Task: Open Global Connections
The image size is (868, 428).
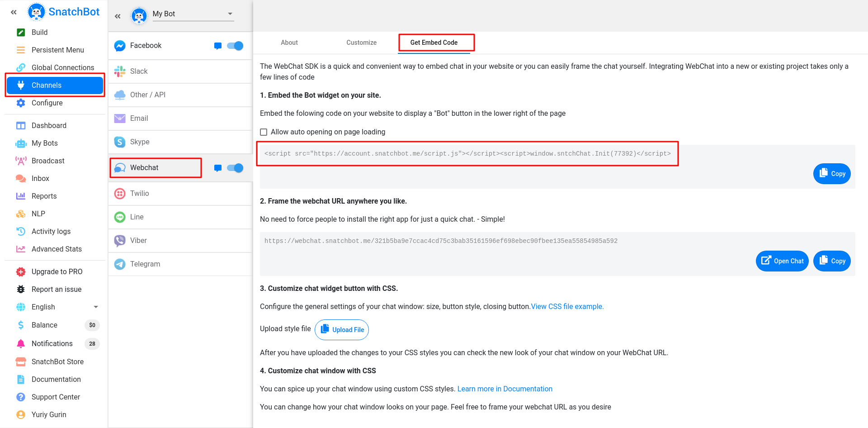Action: click(55, 67)
